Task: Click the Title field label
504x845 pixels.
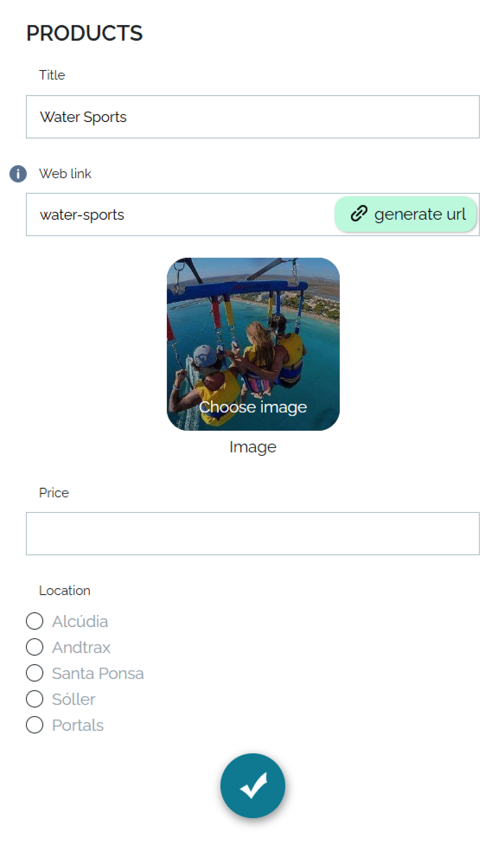Action: [52, 75]
